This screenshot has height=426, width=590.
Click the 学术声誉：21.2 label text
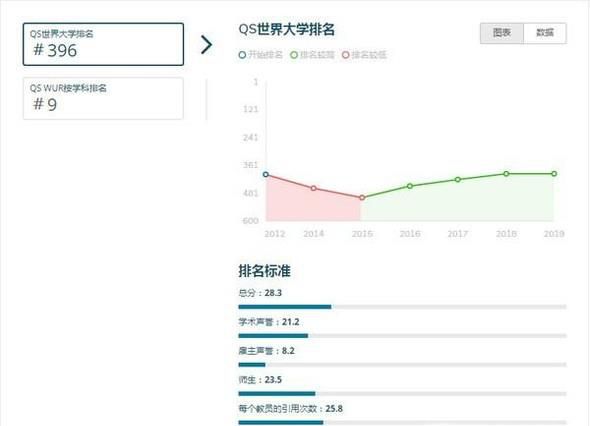pyautogui.click(x=269, y=322)
